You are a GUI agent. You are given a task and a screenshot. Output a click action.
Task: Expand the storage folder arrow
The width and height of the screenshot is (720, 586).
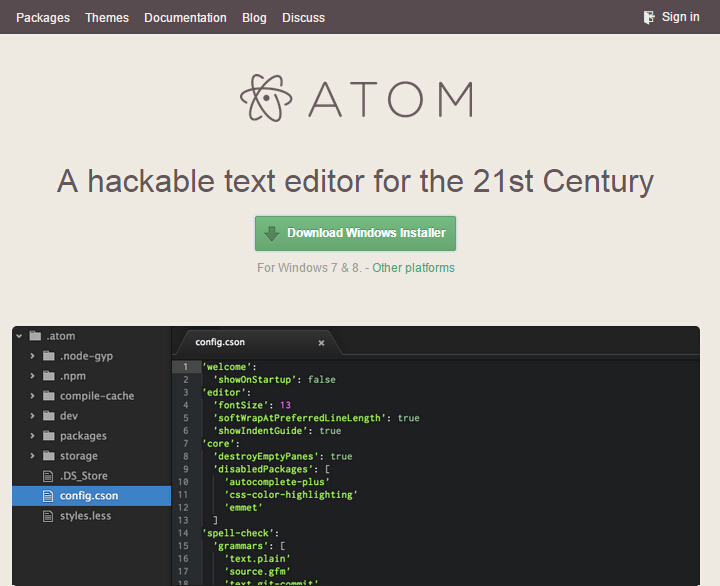32,456
